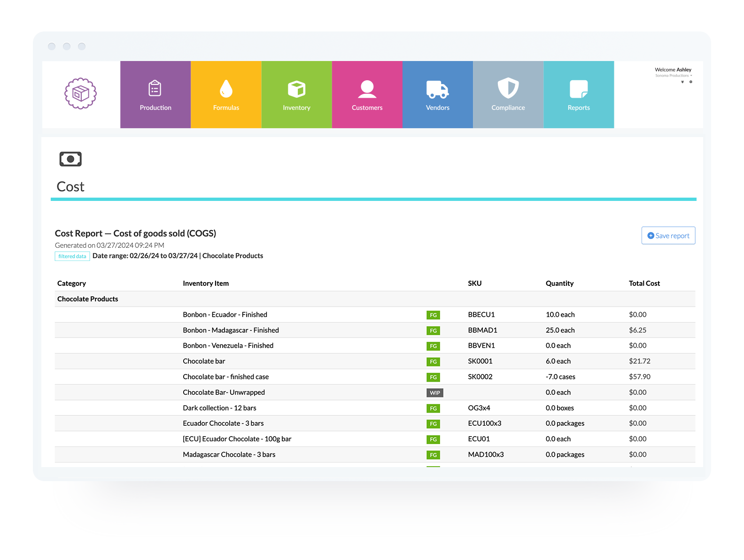744x560 pixels.
Task: Click the WIP badge on Chocolate Bar- Unwrapped
Action: [x=435, y=393]
